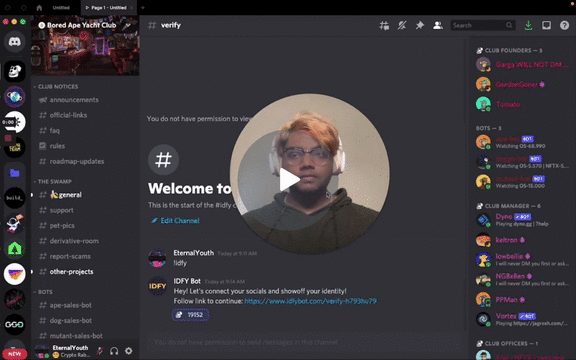Switch to the Untitled tab
The width and height of the screenshot is (576, 360).
coord(61,7)
